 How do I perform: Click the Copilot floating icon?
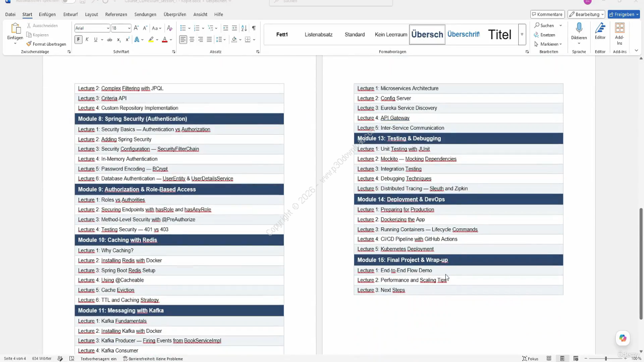pyautogui.click(x=623, y=338)
